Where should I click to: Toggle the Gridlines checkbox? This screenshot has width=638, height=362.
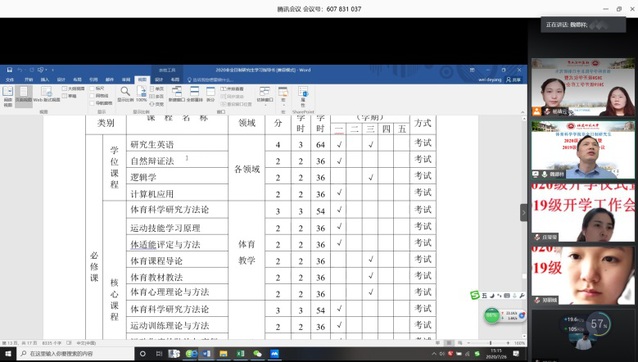99,96
